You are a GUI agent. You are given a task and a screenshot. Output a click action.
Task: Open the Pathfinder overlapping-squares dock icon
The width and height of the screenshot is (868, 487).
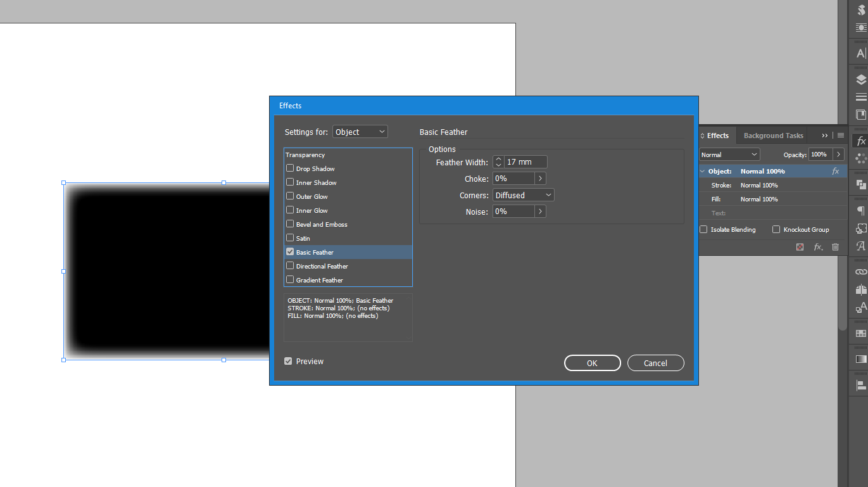861,184
